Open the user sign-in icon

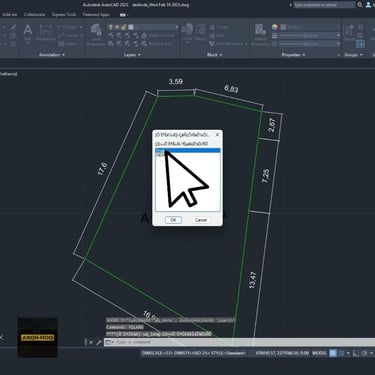click(x=368, y=5)
